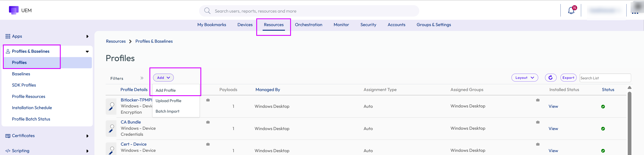View installed status for Cert - Device
Screen dimensions: 644x155
[x=553, y=151]
